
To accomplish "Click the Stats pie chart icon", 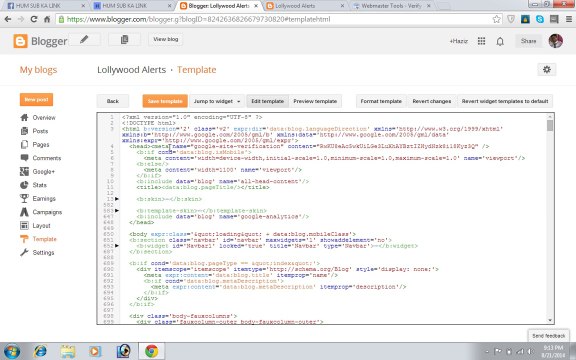I will pos(24,185).
